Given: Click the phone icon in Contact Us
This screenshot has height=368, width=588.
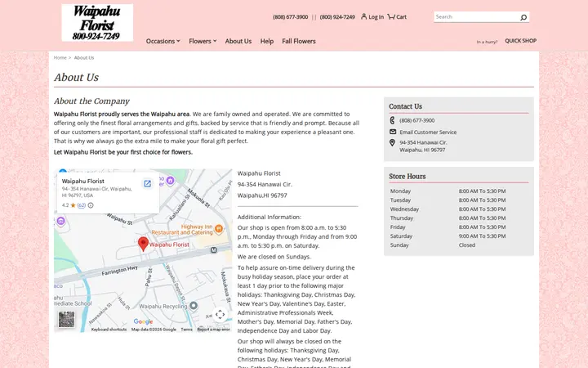Looking at the screenshot, I should (392, 120).
